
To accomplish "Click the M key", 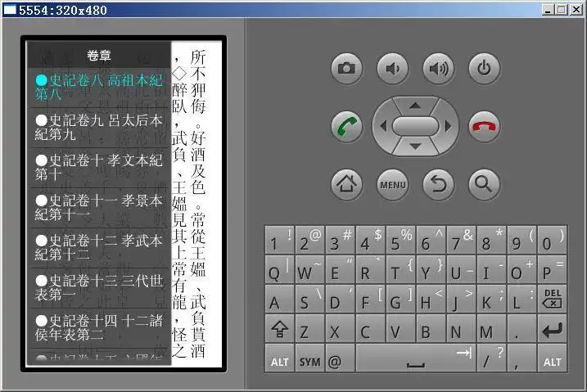I will 491,329.
